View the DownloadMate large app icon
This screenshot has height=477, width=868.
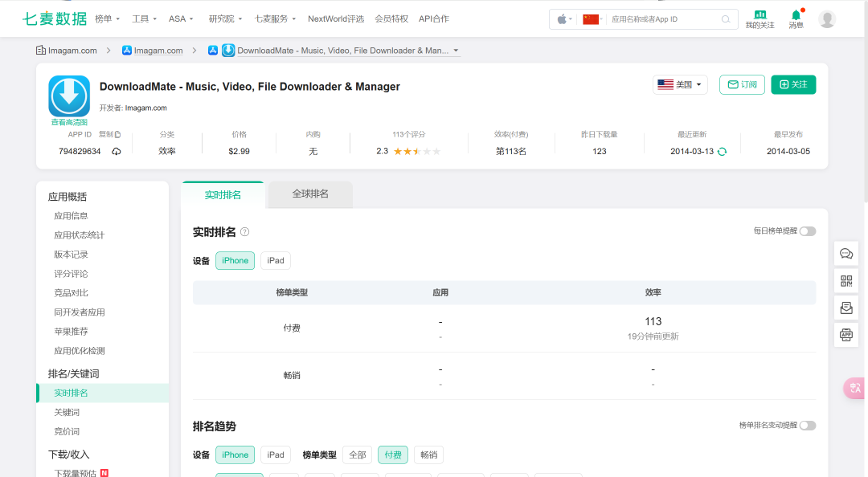[x=69, y=96]
